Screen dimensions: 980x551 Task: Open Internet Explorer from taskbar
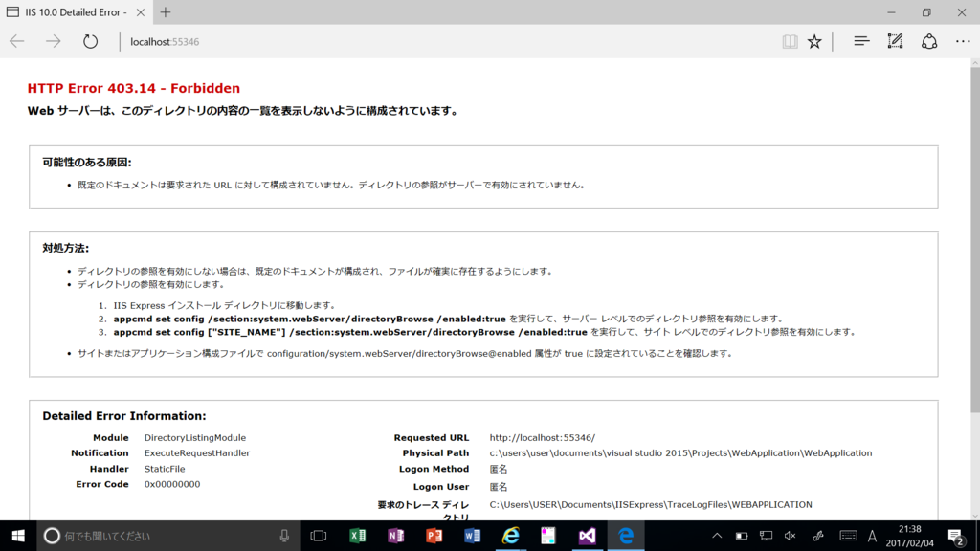pos(511,536)
